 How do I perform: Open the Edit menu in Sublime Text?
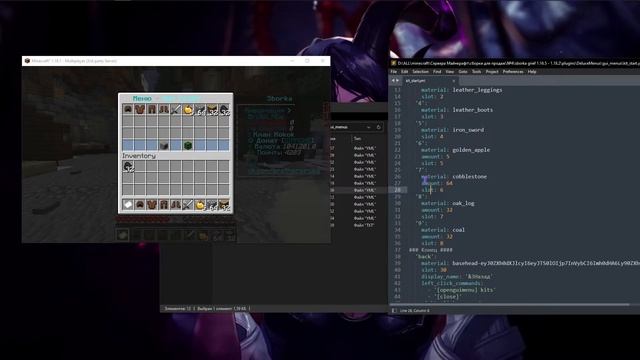[x=404, y=72]
